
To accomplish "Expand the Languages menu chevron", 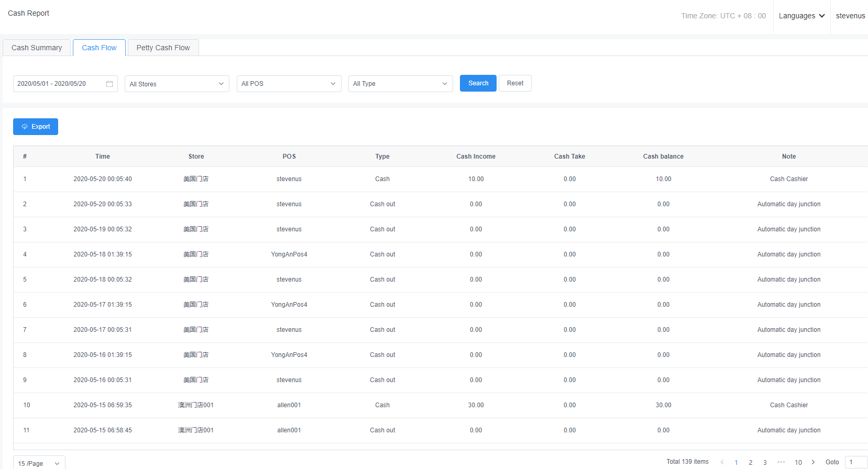I will pos(822,16).
